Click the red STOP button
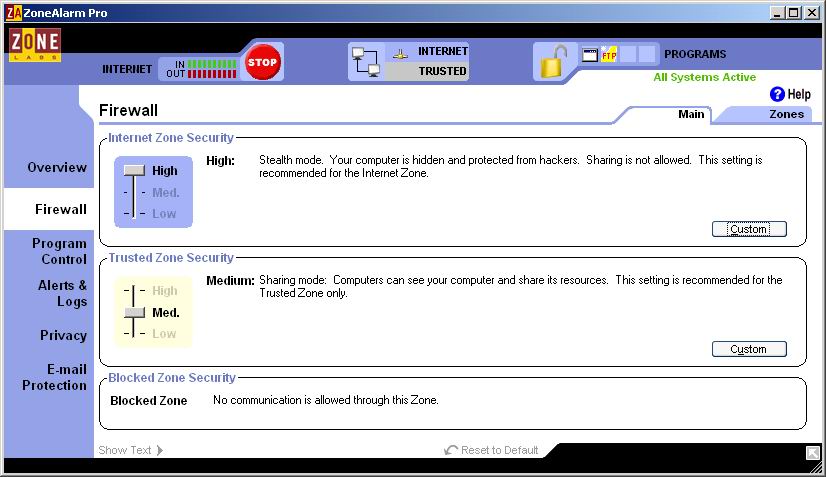The height and width of the screenshot is (477, 826). click(262, 62)
